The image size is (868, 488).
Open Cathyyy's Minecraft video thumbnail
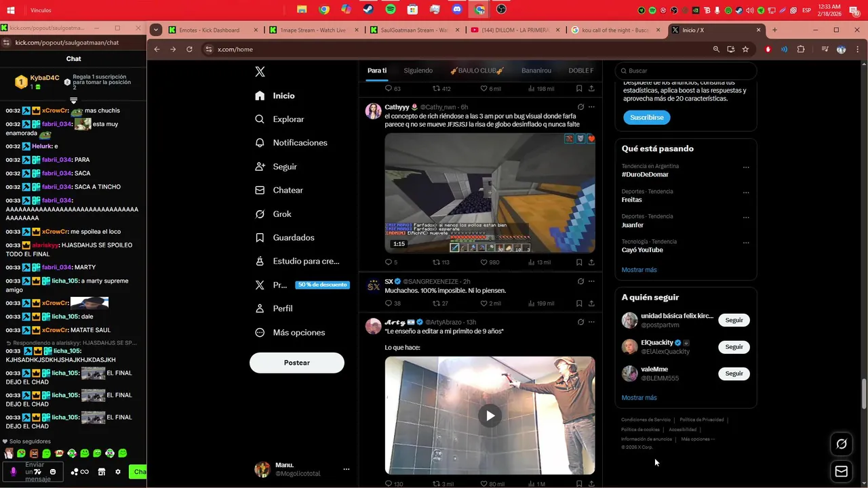[x=490, y=192]
